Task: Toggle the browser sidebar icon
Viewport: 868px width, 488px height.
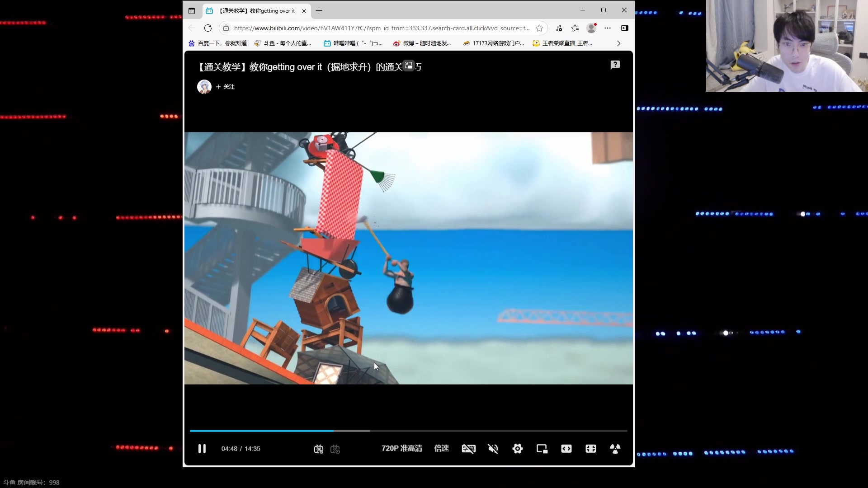Action: (625, 28)
